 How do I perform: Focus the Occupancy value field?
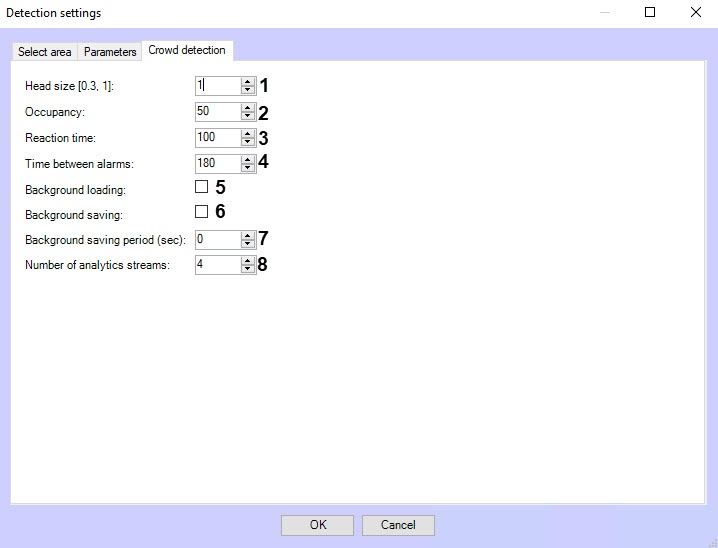pyautogui.click(x=218, y=111)
